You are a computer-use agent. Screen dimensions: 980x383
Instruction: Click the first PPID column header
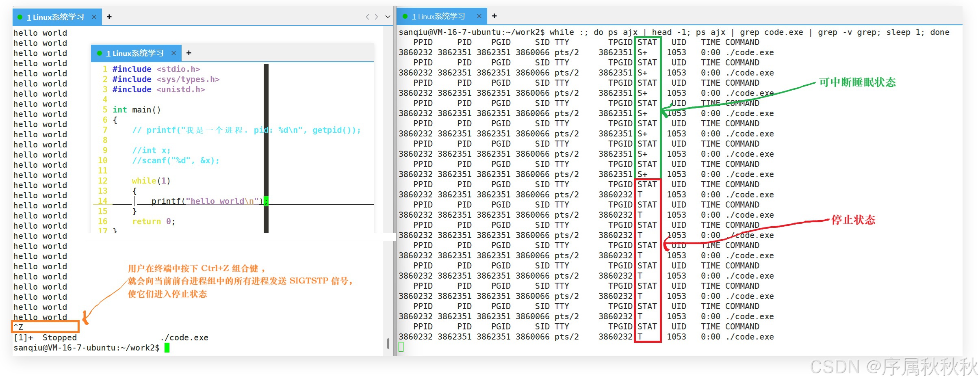pyautogui.click(x=423, y=42)
